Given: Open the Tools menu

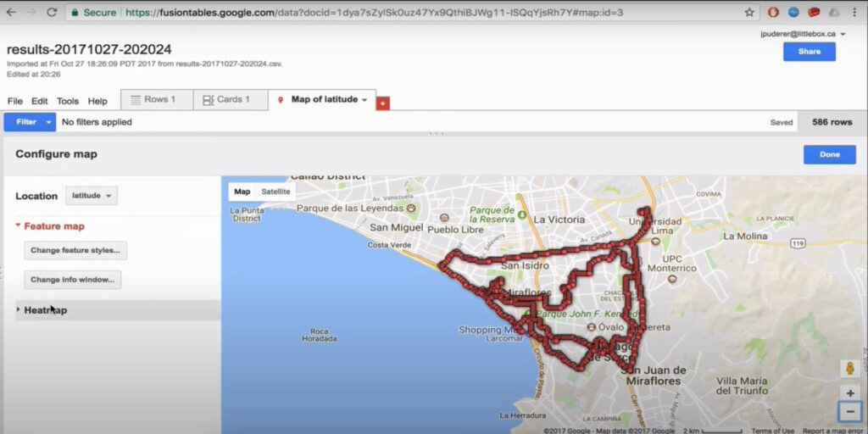Looking at the screenshot, I should (x=68, y=101).
